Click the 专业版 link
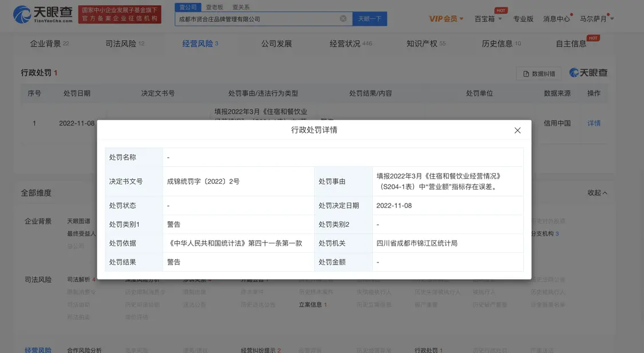644x353 pixels. (523, 19)
